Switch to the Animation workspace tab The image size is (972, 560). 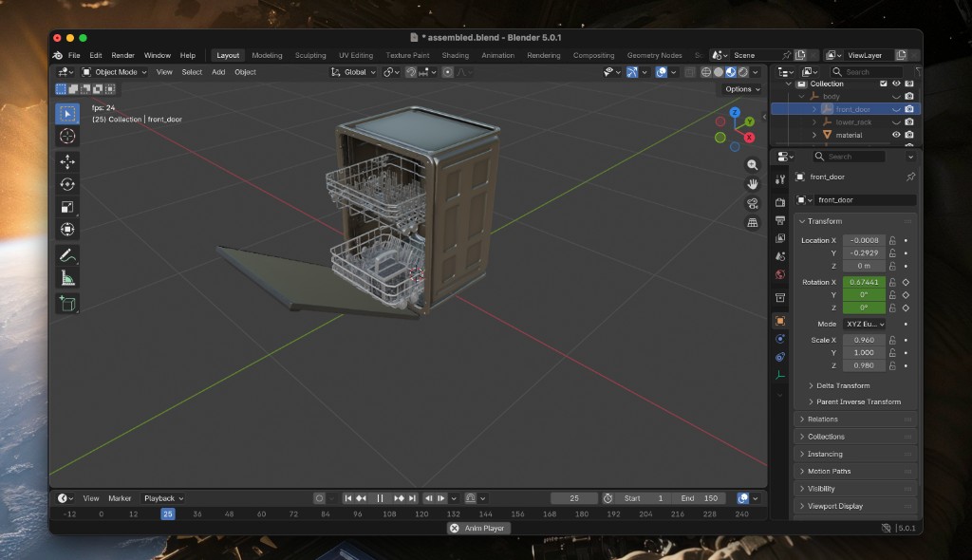point(497,55)
